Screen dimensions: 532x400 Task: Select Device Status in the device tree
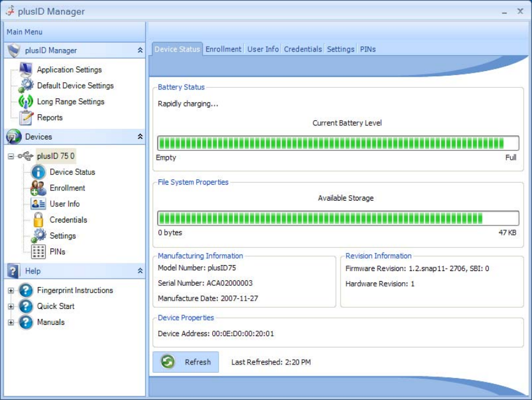[72, 172]
